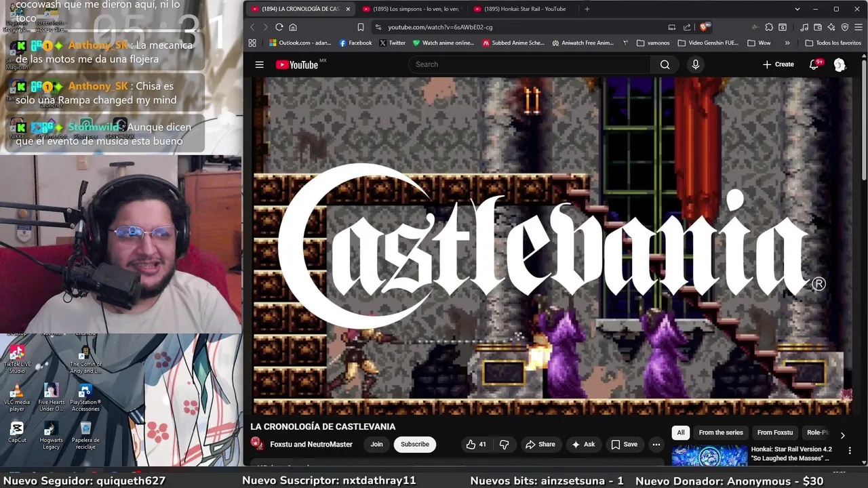Open the Twitter bookmark
The image size is (868, 488).
coord(392,43)
